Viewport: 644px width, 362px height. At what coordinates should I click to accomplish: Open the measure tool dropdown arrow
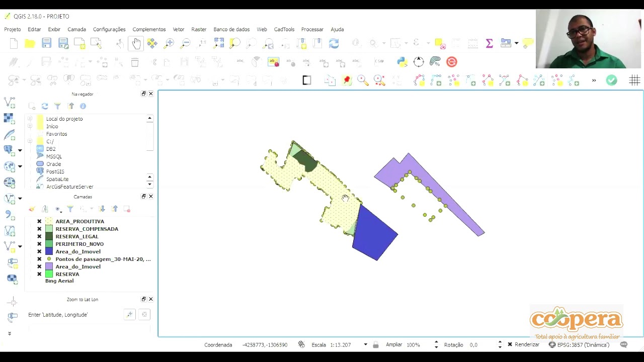pos(516,44)
